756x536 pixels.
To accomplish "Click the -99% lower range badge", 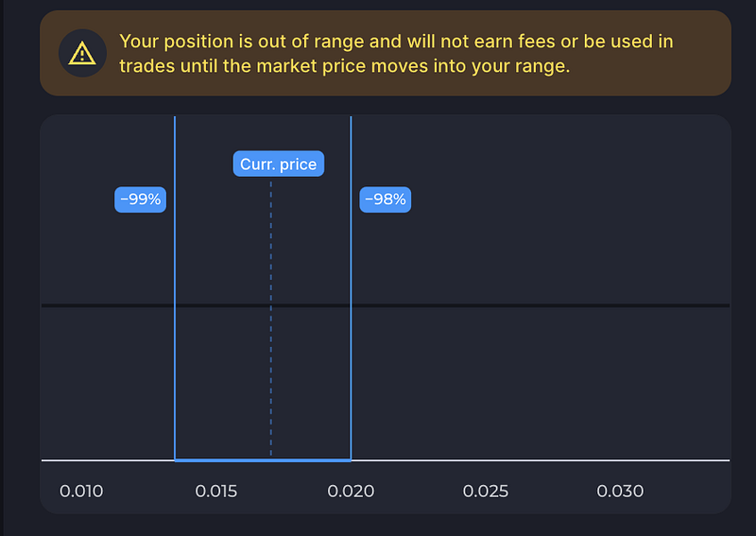I will pos(140,199).
